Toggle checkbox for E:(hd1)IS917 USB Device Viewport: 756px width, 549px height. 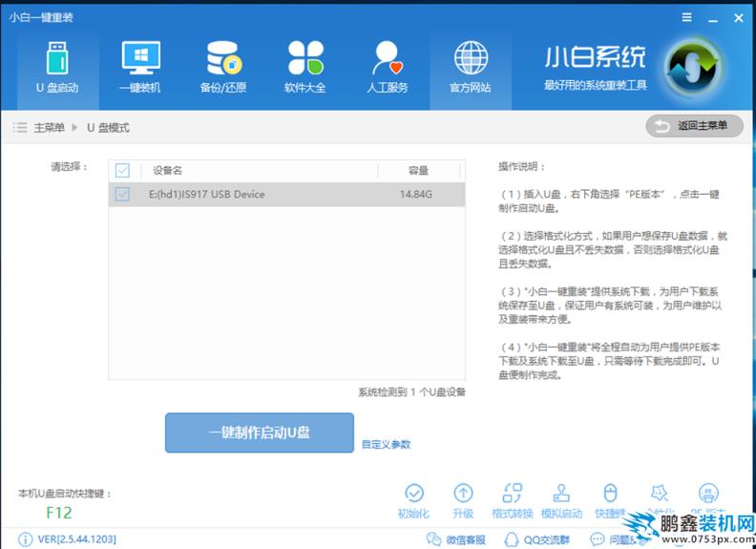coord(122,195)
